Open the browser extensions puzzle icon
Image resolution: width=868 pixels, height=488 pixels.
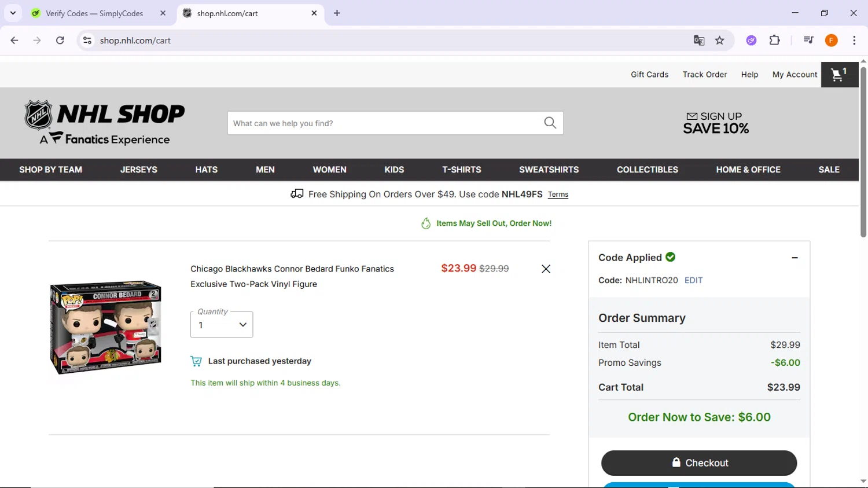(774, 41)
